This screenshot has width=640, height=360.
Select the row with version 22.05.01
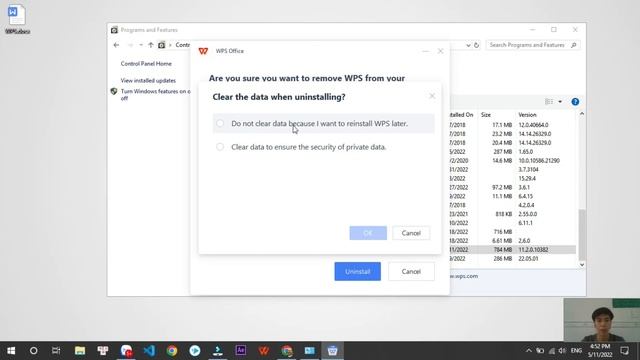tap(513, 259)
